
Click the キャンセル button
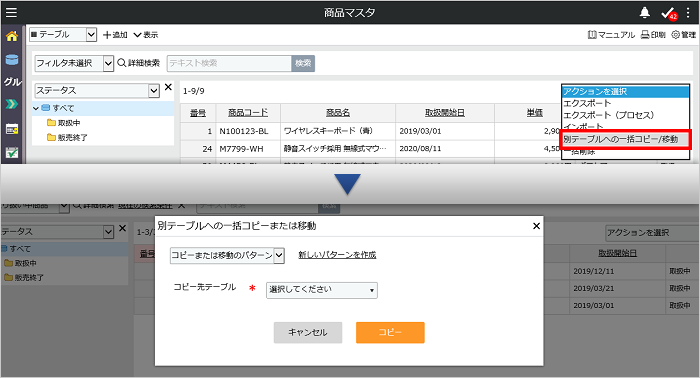tap(308, 332)
